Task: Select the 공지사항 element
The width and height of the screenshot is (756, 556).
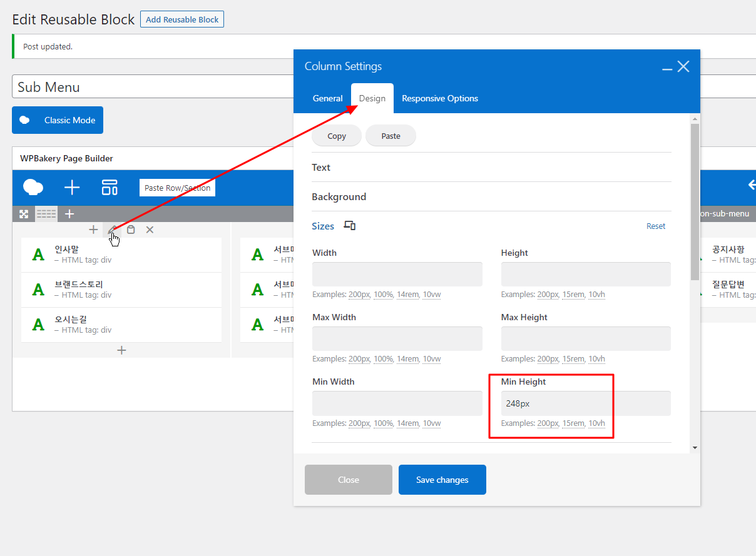Action: pos(728,255)
